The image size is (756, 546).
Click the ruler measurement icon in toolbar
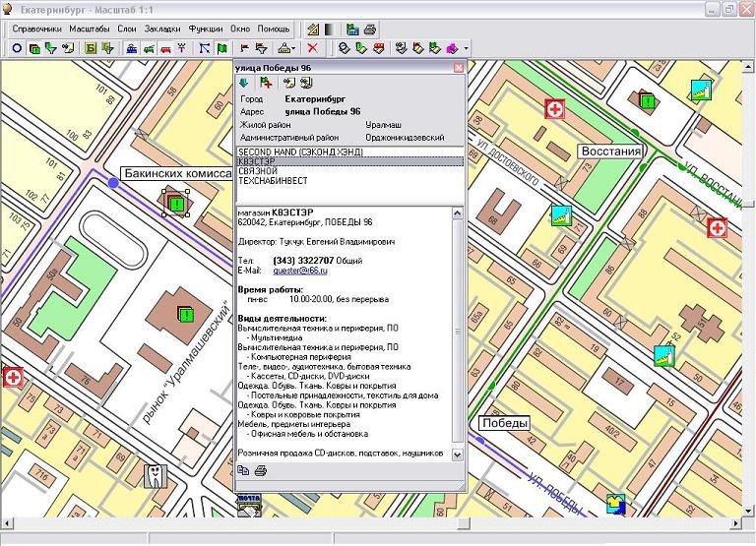[313, 30]
